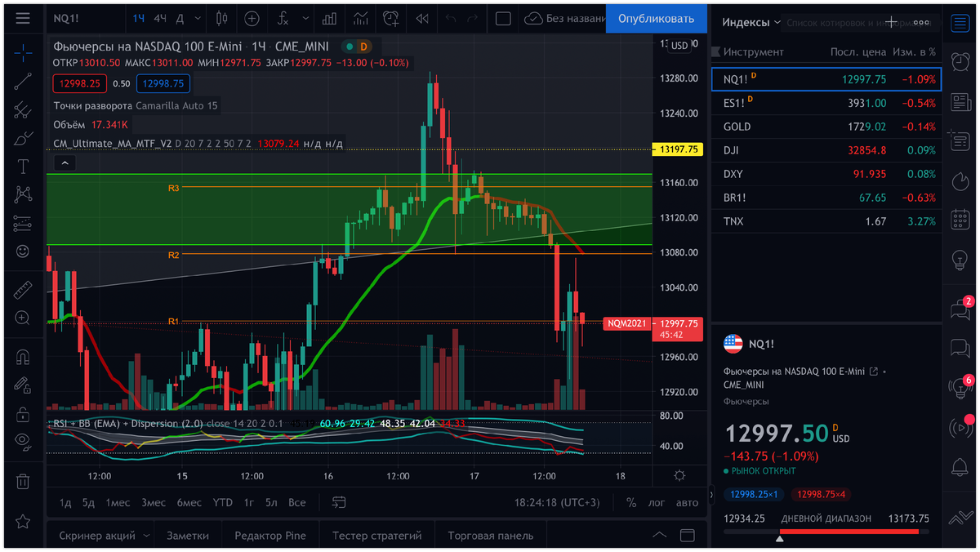
Task: Activate the zoom in tool
Action: point(23,318)
